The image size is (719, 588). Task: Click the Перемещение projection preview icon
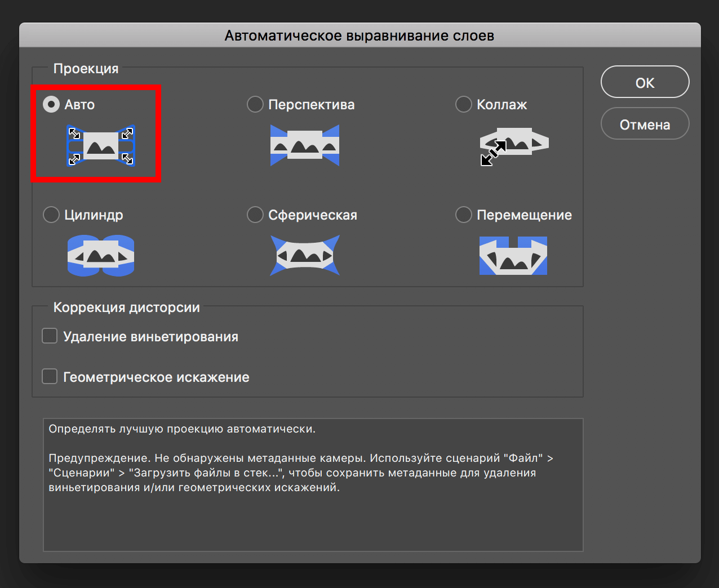513,255
